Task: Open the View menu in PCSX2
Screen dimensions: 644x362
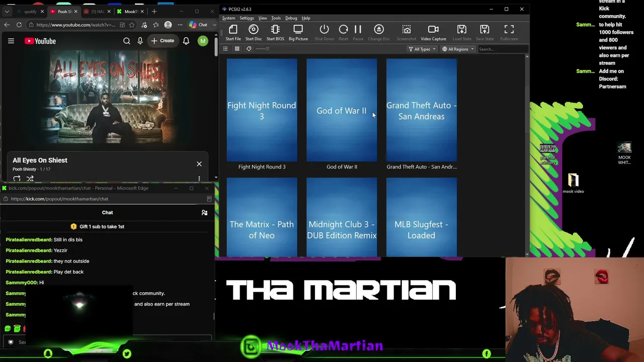Action: [263, 18]
